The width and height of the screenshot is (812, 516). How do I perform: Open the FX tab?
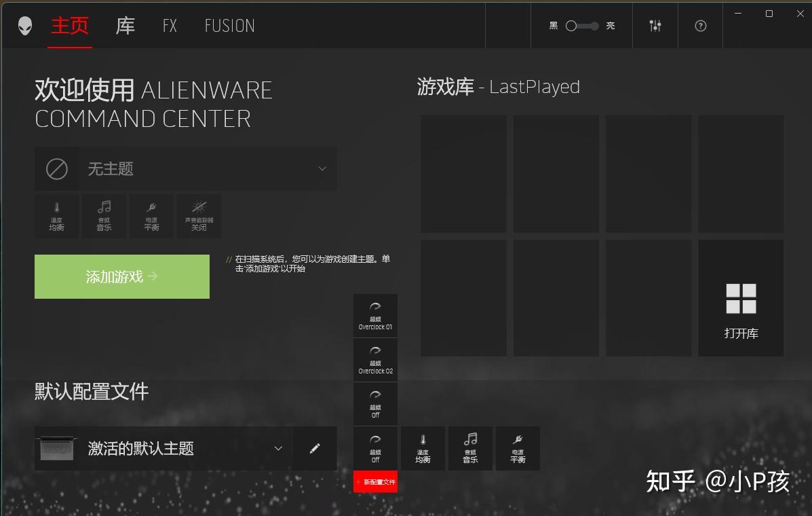point(170,26)
